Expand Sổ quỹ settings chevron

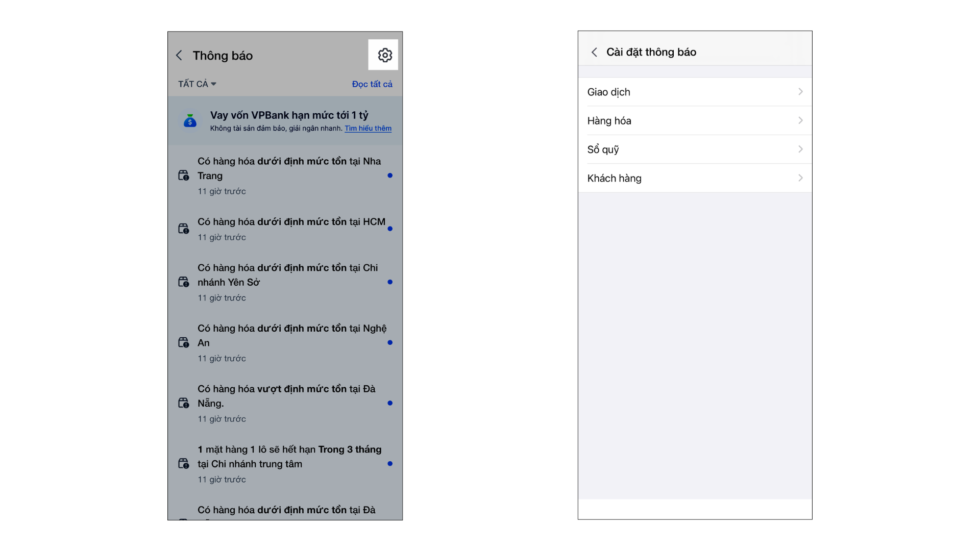coord(800,149)
